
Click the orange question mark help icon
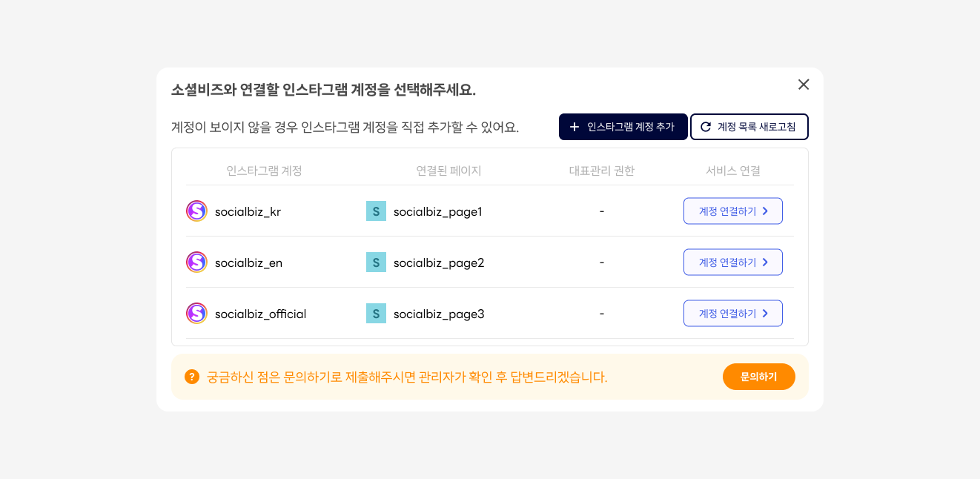192,377
